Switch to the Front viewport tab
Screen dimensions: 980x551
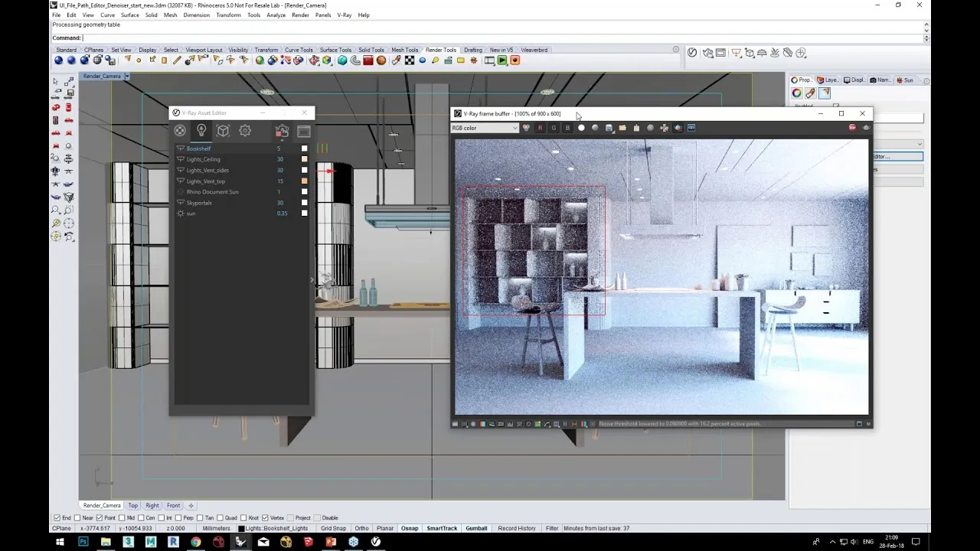[x=174, y=506]
